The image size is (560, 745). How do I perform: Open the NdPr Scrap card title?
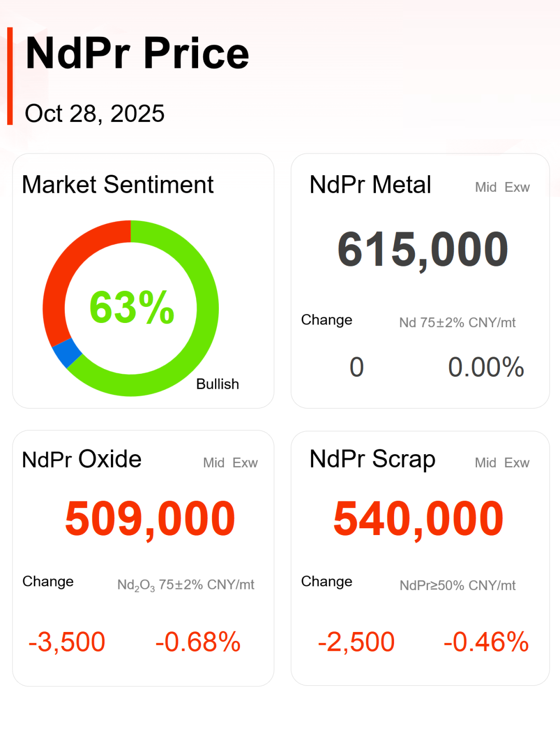coord(372,459)
